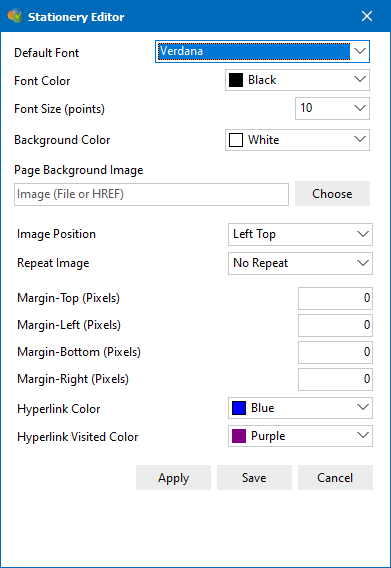
Task: Save the stationery settings
Action: [x=254, y=478]
